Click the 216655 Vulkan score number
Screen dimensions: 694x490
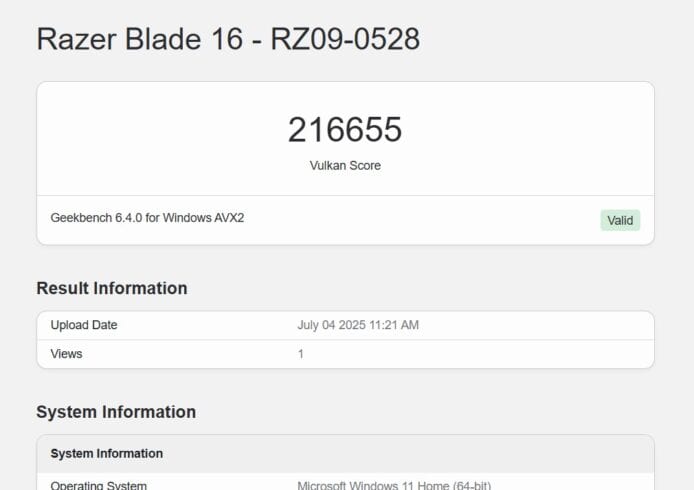click(x=345, y=130)
